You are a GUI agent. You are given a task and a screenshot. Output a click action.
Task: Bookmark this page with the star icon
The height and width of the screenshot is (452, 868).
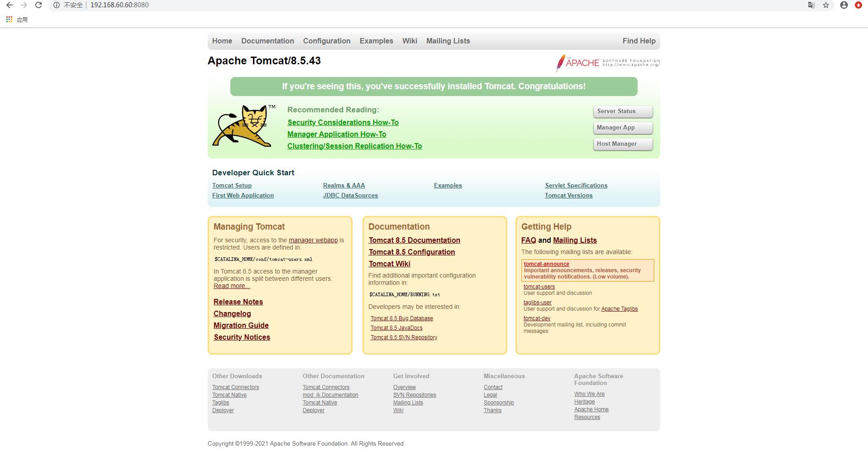pos(826,5)
